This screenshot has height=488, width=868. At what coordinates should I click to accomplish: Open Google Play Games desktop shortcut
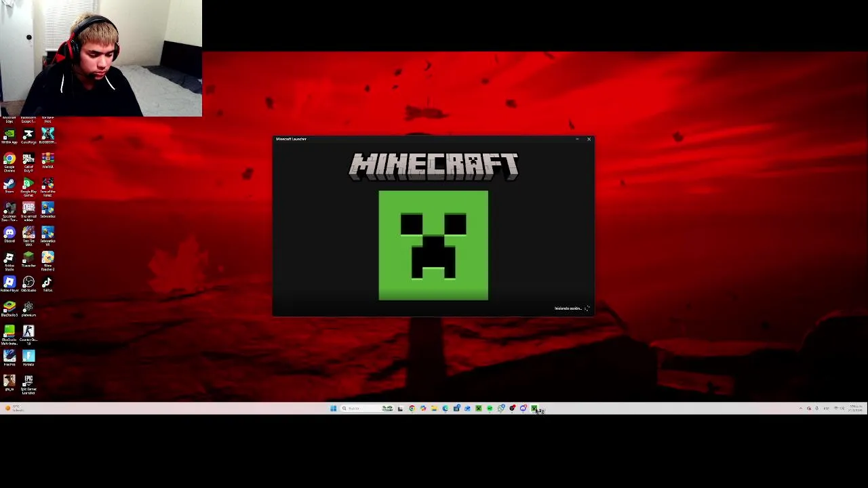coord(28,187)
